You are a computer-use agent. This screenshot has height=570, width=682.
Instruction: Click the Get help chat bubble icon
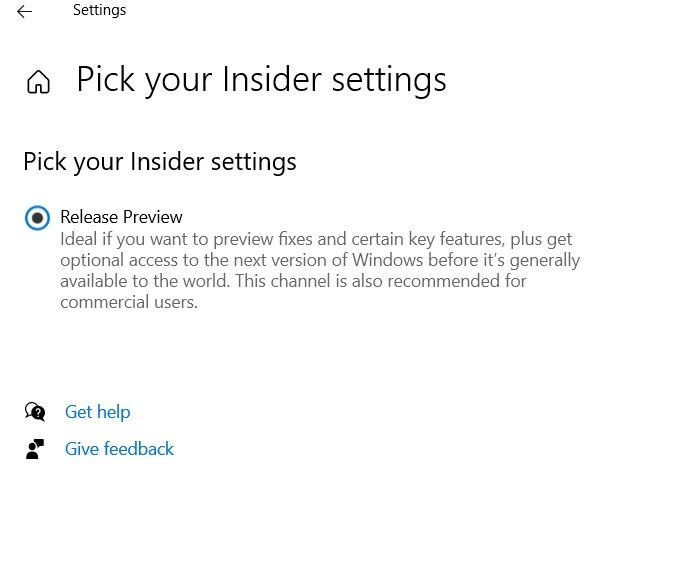(35, 412)
